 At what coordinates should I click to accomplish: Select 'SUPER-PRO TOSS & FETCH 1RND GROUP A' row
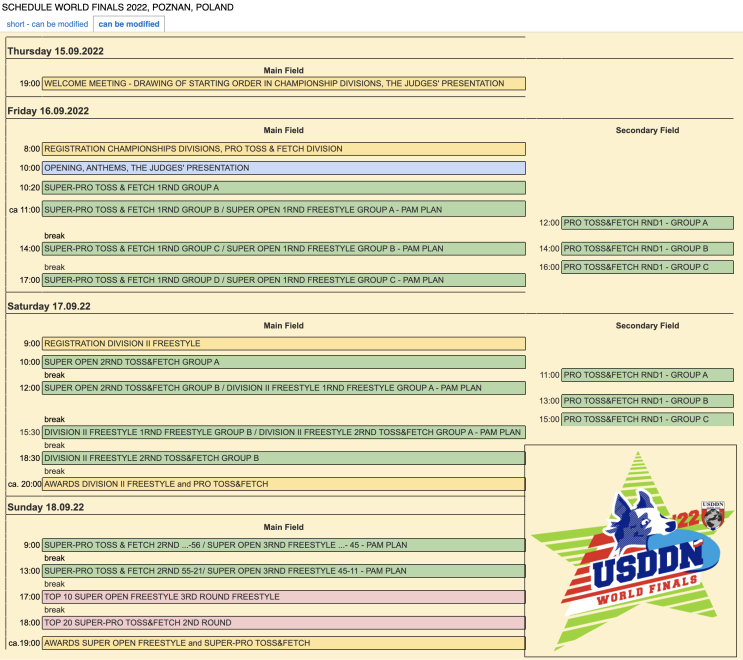(284, 188)
